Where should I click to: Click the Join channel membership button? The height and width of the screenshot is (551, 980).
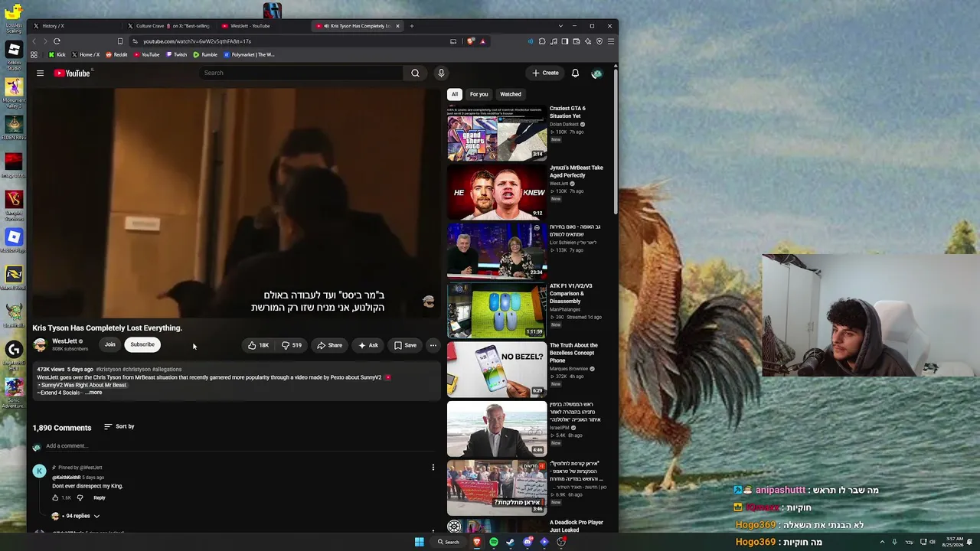click(110, 344)
